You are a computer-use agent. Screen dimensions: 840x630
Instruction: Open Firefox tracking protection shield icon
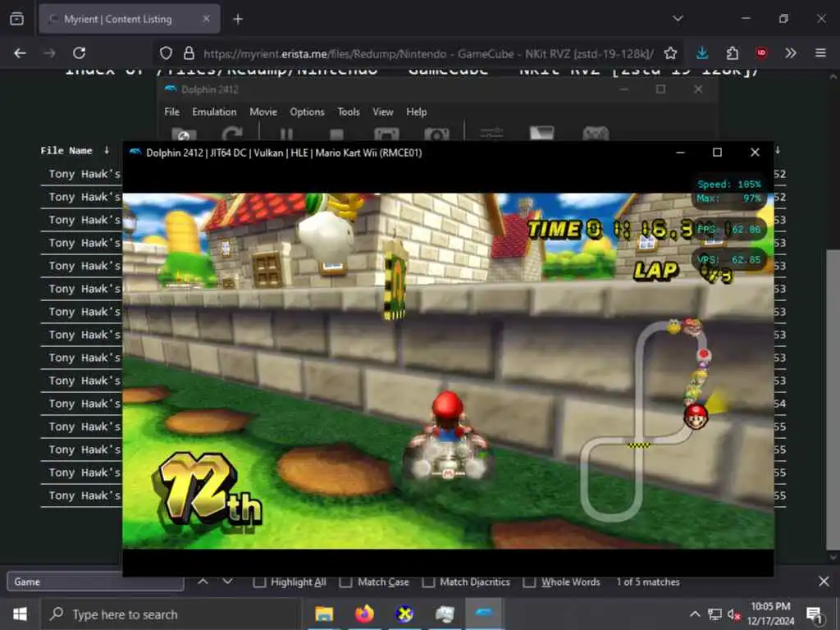tap(166, 53)
